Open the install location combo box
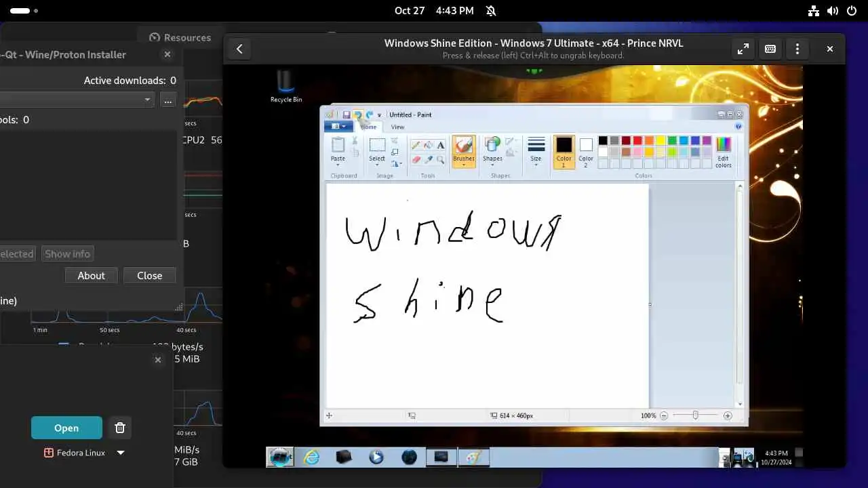This screenshot has height=488, width=868. 78,100
